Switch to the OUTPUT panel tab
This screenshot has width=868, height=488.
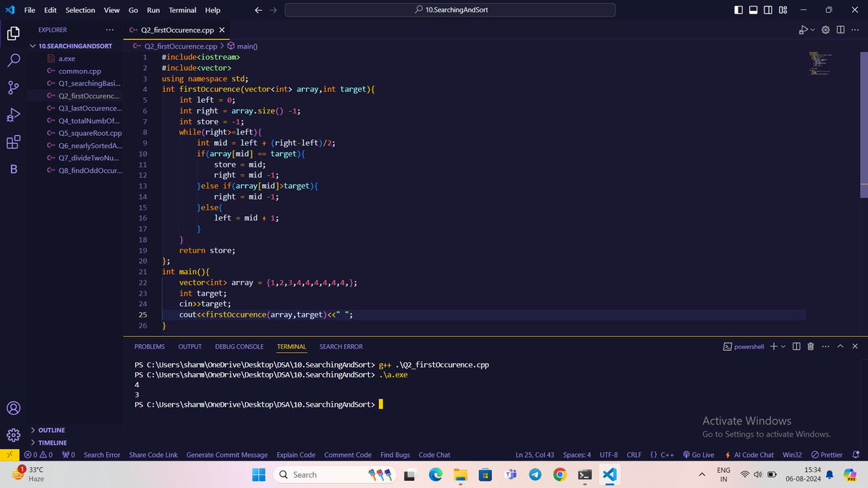coord(190,346)
